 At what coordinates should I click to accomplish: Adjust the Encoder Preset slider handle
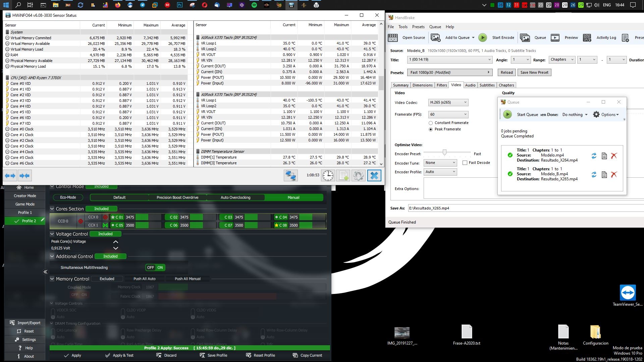pos(444,153)
